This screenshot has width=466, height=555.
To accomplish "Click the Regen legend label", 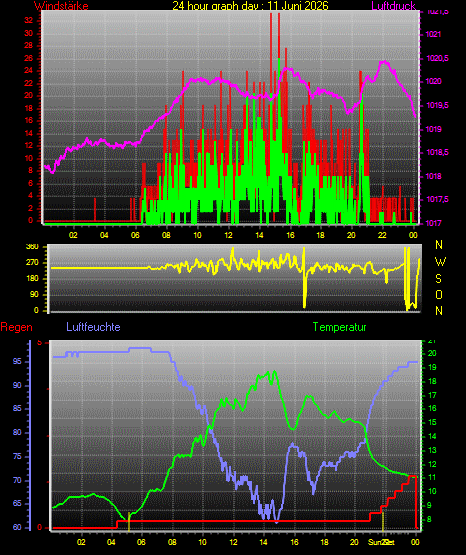I will coord(16,327).
